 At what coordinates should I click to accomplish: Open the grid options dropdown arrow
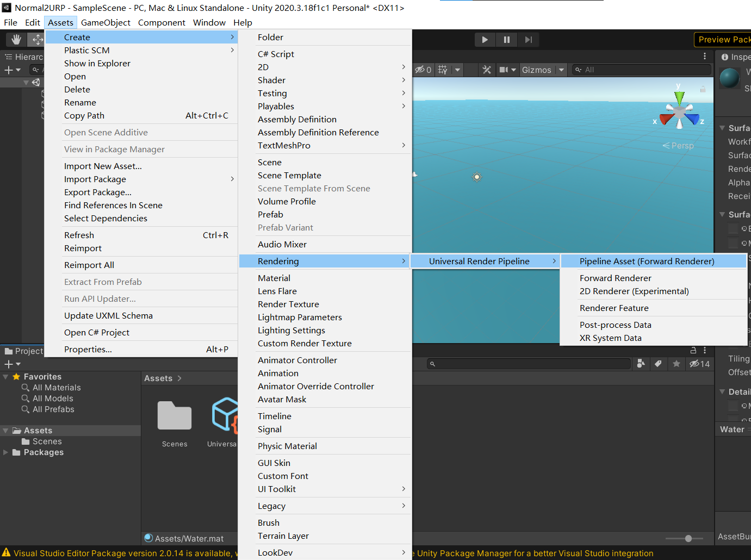[457, 70]
